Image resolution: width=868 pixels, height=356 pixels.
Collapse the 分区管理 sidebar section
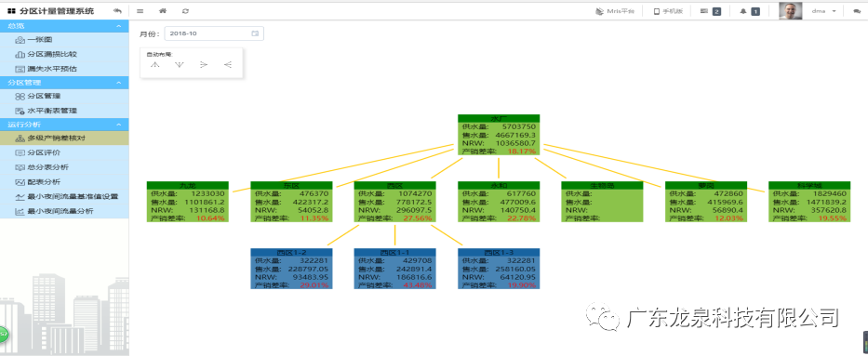[x=118, y=83]
